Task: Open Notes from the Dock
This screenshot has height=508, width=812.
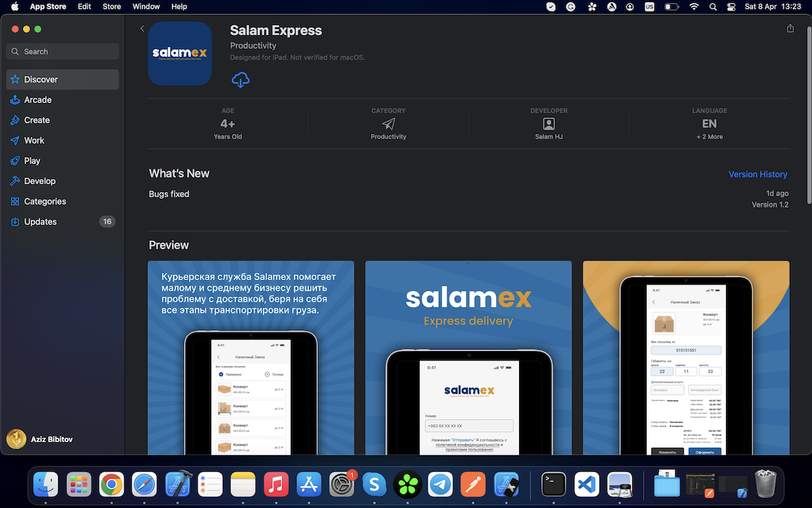Action: click(243, 484)
